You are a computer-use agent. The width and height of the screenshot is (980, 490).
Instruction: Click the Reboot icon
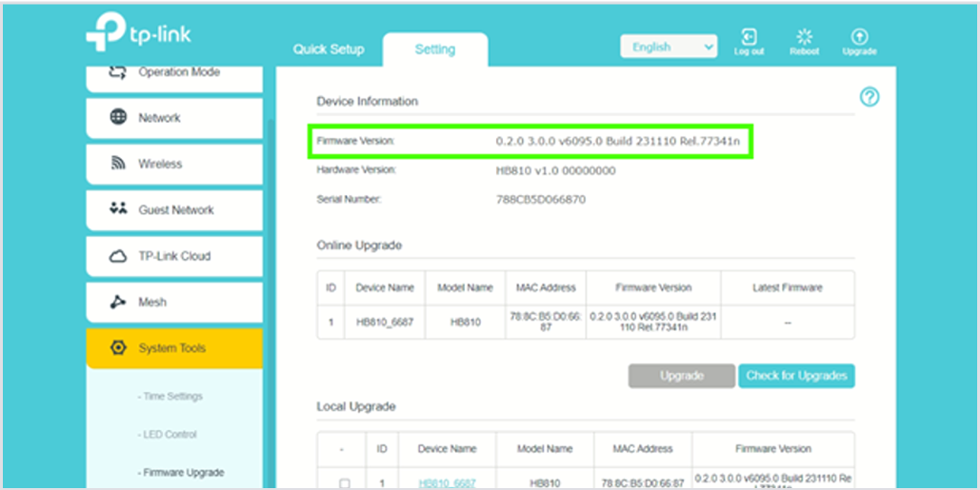(805, 36)
